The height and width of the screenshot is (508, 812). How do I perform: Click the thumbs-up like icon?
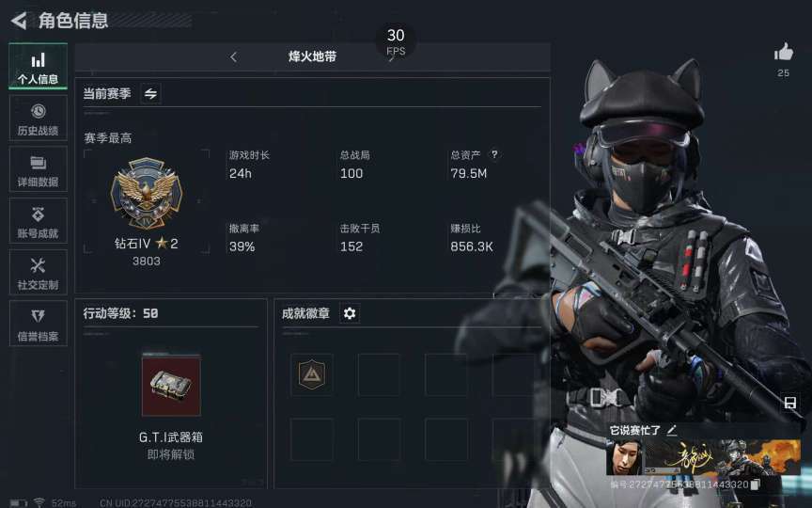(x=783, y=53)
